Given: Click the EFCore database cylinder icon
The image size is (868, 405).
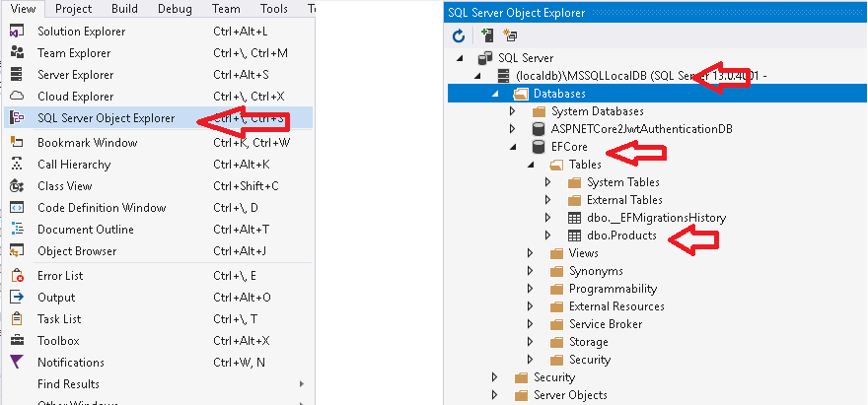Looking at the screenshot, I should (x=538, y=147).
